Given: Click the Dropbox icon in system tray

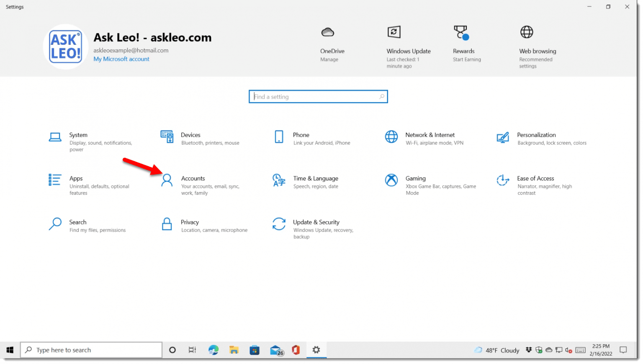Looking at the screenshot, I should point(529,350).
